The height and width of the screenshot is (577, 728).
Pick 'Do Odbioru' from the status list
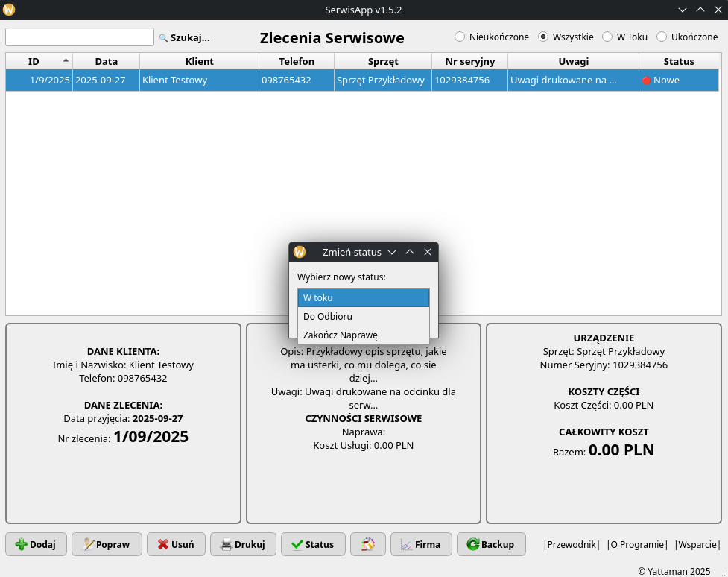pyautogui.click(x=364, y=316)
